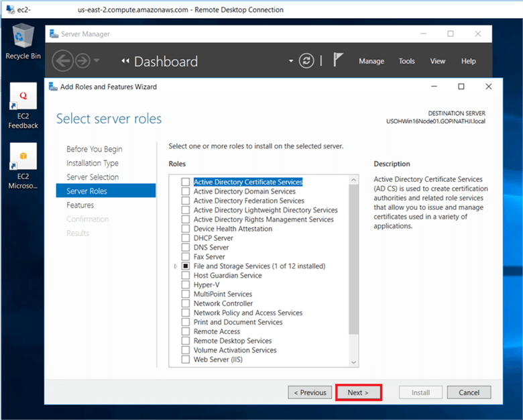Image resolution: width=523 pixels, height=420 pixels.
Task: Open the notifications flag in Server Manager
Action: 338,60
